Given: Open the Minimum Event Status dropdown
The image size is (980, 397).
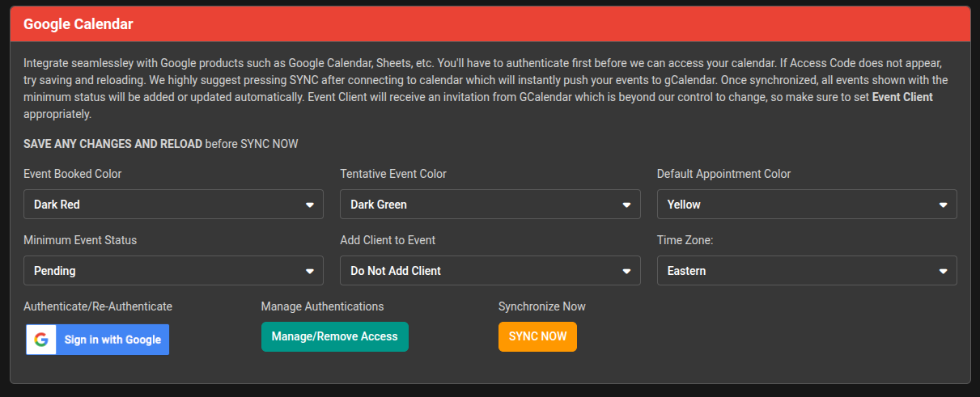Looking at the screenshot, I should click(173, 271).
